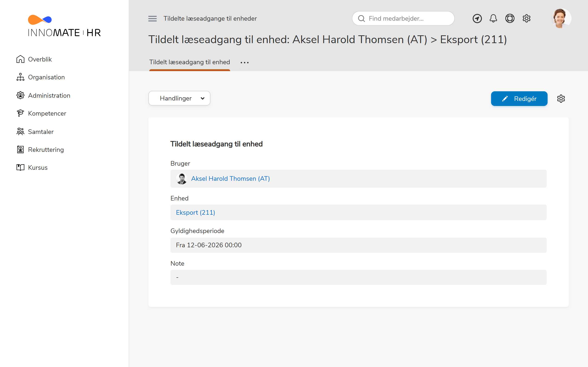588x367 pixels.
Task: Follow the Eksport (211) link
Action: [x=195, y=212]
